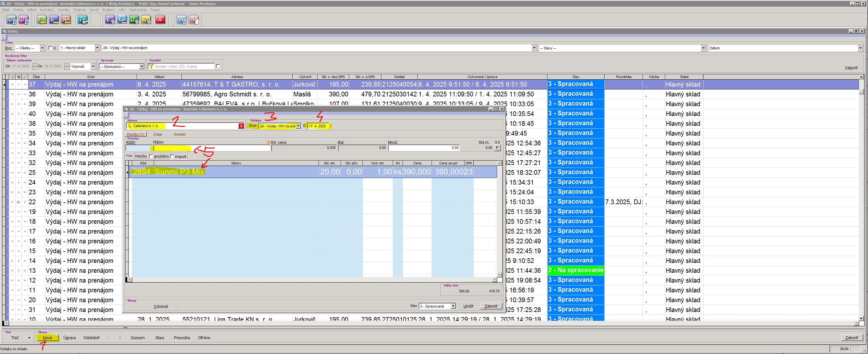Open the purple euro price list icon
Screen dimensions: 868x354
click(x=110, y=20)
